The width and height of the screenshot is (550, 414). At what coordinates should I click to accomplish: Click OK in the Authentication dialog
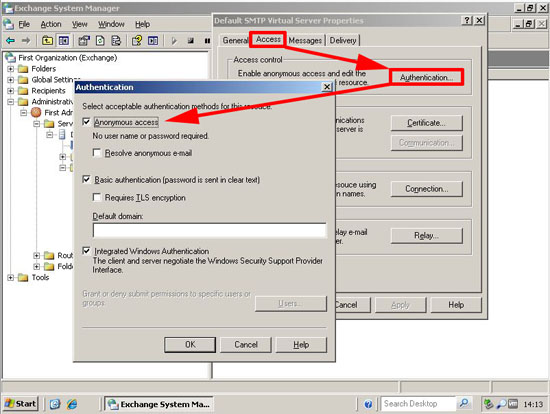point(190,345)
